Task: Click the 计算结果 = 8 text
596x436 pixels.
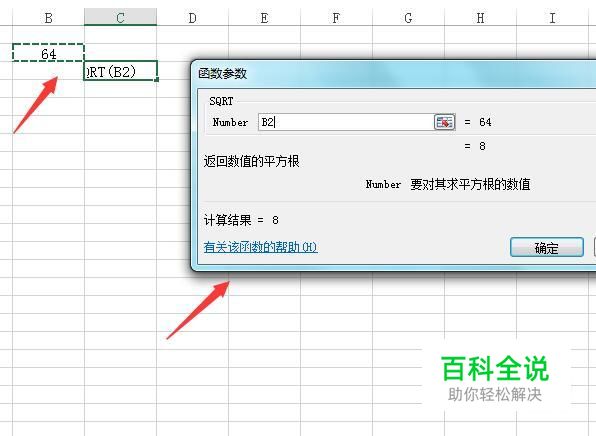Action: 241,220
